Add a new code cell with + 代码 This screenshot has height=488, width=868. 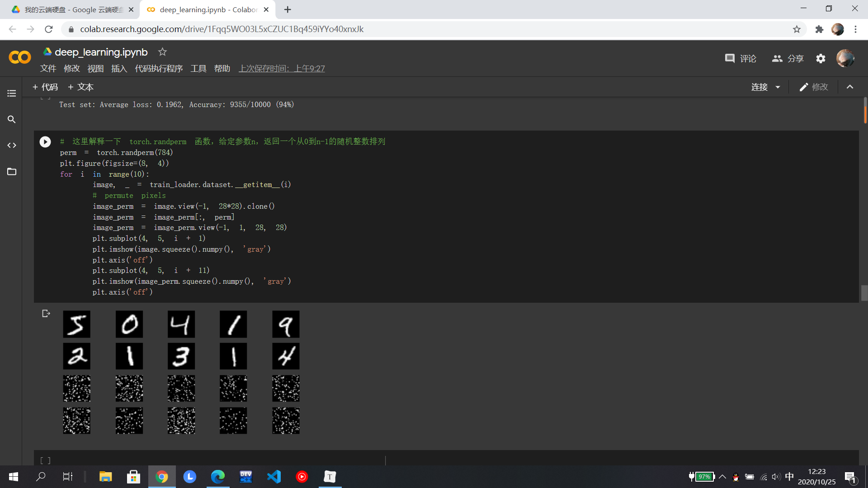45,87
